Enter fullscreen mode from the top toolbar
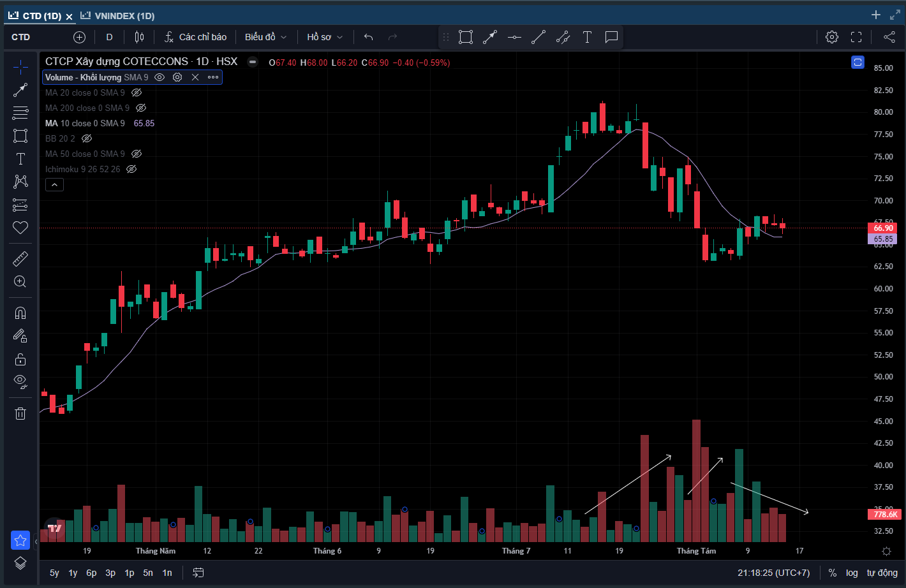Viewport: 906px width, 588px height. tap(856, 37)
